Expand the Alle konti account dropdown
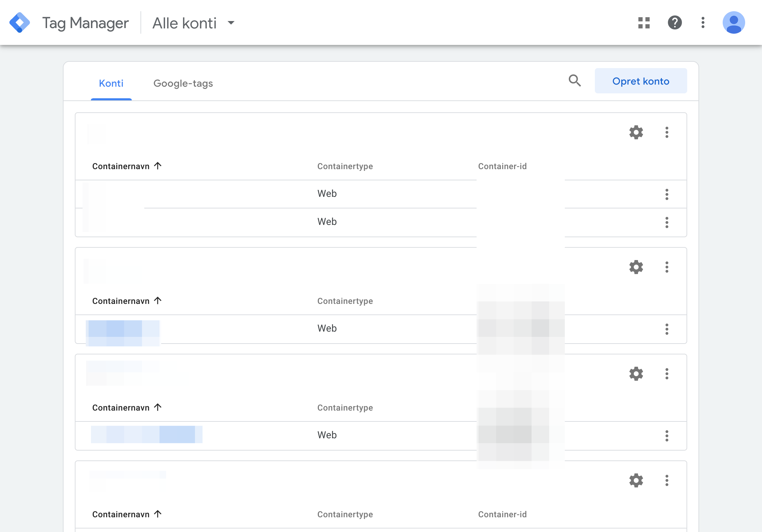Image resolution: width=762 pixels, height=532 pixels. [x=193, y=23]
